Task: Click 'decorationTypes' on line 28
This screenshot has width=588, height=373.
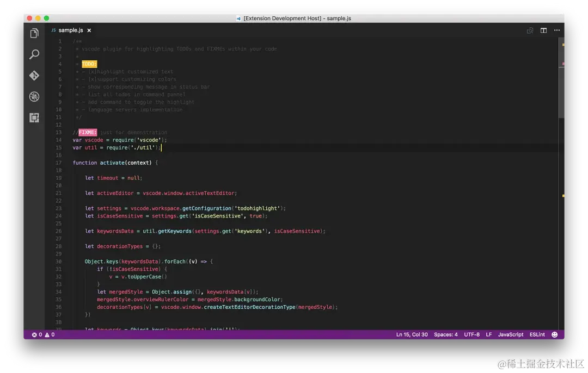Action: 120,246
